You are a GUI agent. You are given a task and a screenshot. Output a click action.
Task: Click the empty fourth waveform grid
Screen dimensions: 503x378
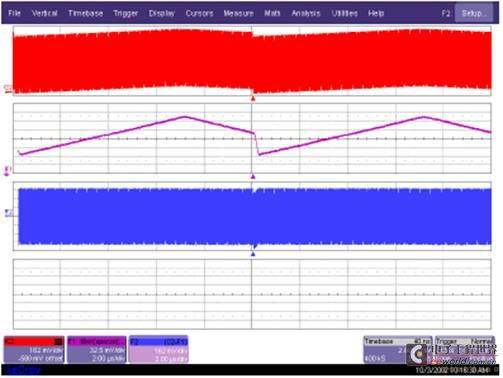tap(252, 294)
